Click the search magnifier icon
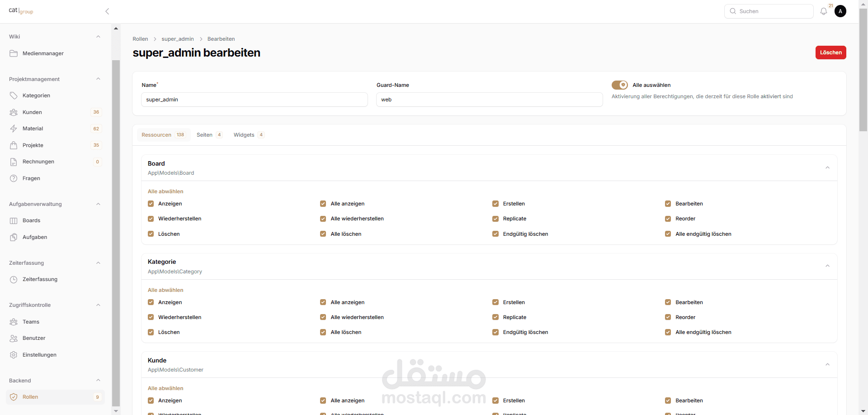Viewport: 868px width, 415px height. click(733, 11)
